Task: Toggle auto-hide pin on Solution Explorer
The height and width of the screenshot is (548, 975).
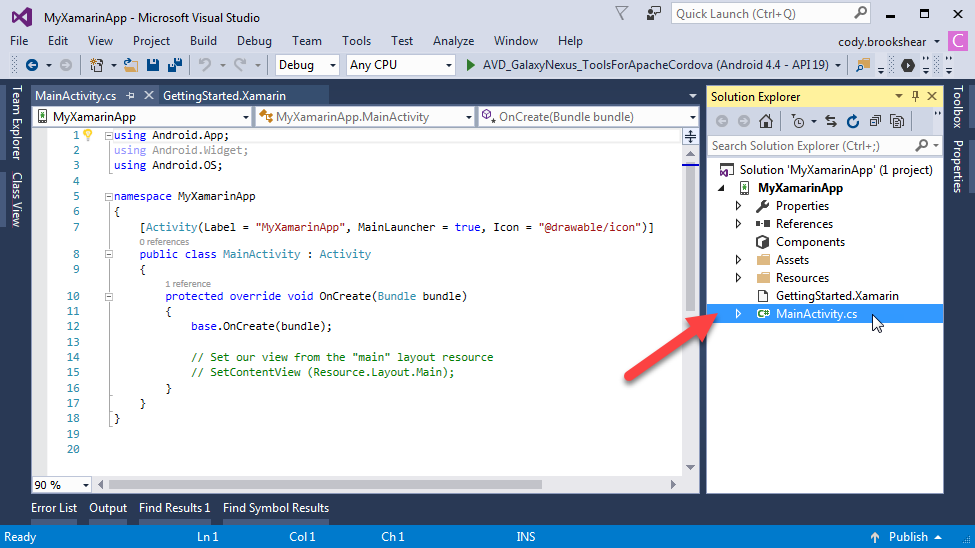Action: tap(915, 96)
